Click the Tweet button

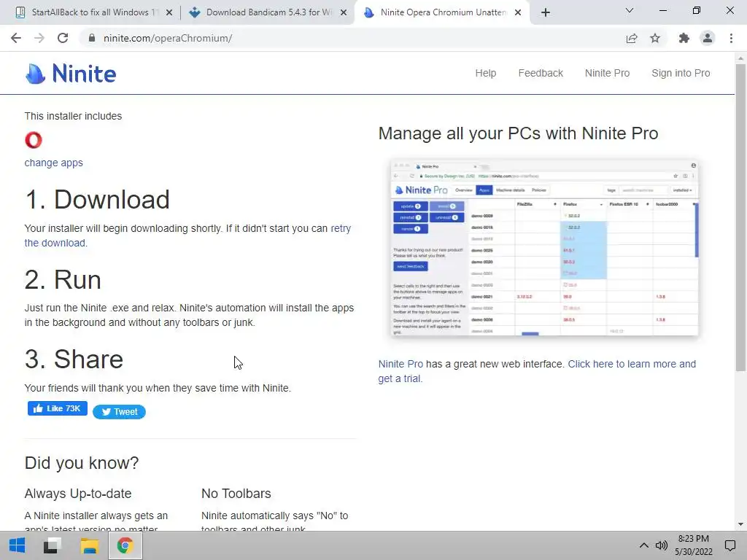tap(119, 412)
